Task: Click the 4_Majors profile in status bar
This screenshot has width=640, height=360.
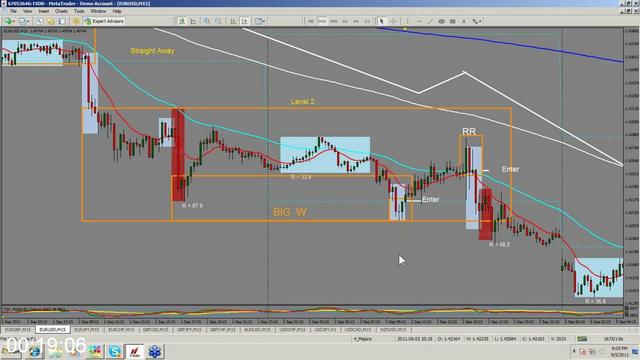Action: pos(362,339)
